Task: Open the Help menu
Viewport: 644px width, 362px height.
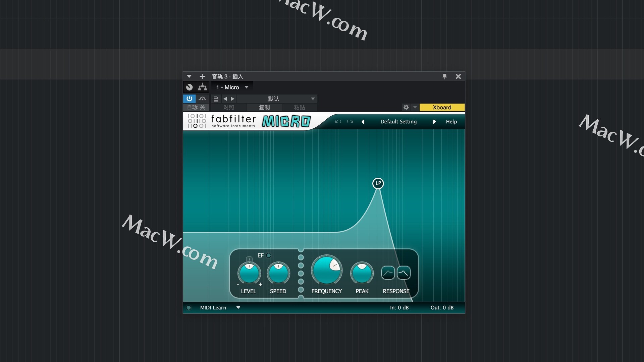Action: [x=451, y=122]
